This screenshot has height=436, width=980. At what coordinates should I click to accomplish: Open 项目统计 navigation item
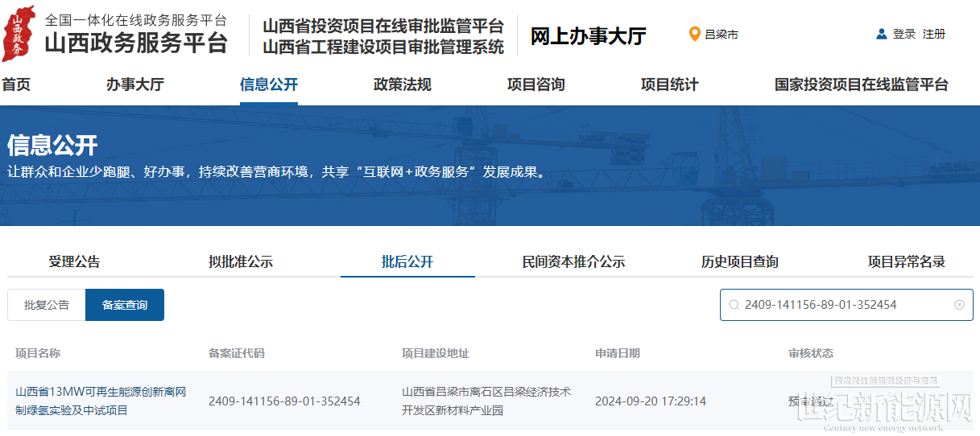tap(669, 84)
